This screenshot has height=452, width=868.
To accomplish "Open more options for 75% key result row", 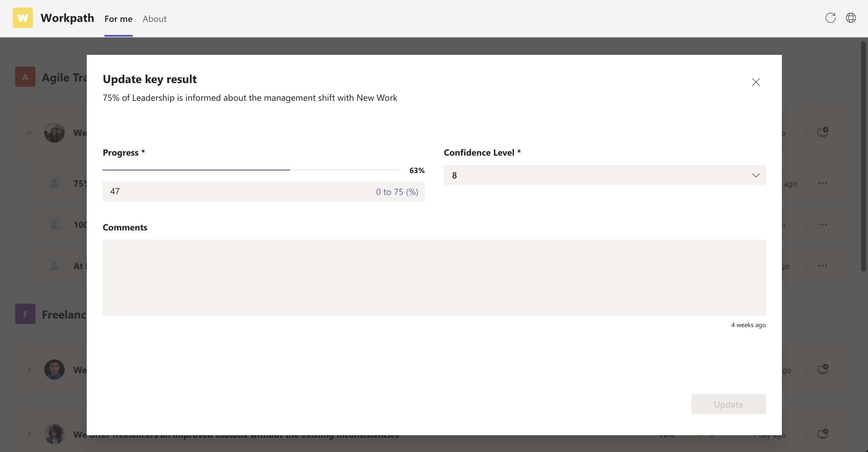I will (x=822, y=184).
